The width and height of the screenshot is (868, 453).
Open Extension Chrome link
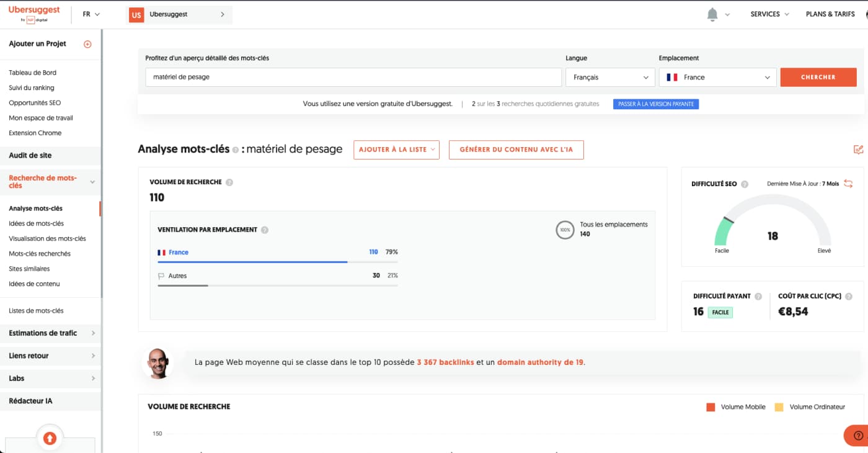point(35,133)
